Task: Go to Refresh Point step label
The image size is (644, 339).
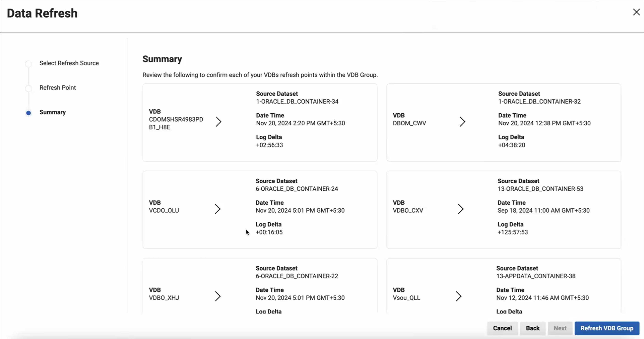Action: tap(58, 88)
